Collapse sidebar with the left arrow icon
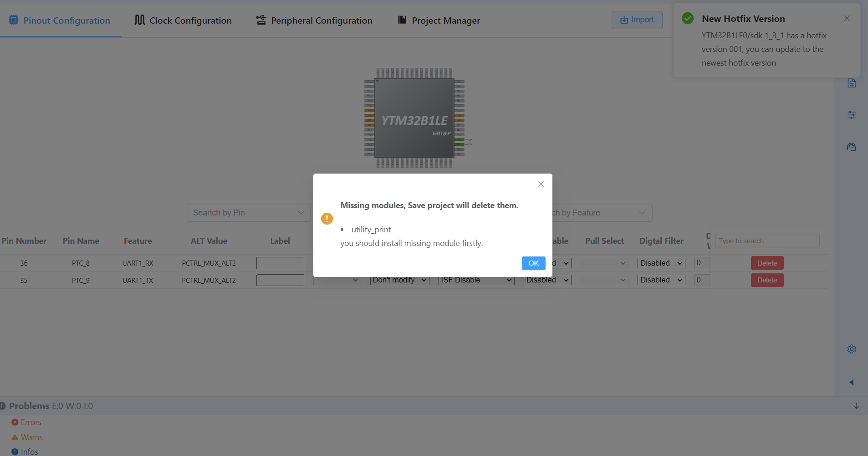Image resolution: width=868 pixels, height=456 pixels. tap(851, 382)
